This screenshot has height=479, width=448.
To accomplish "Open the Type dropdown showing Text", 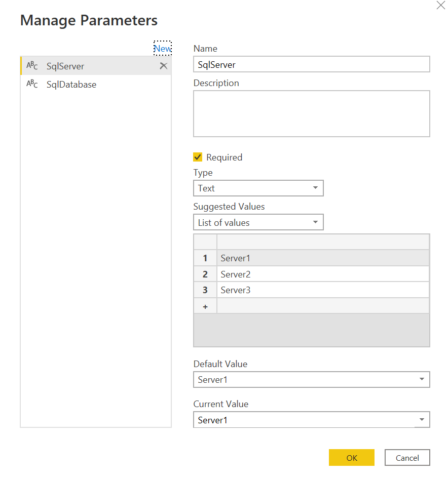I will (258, 188).
